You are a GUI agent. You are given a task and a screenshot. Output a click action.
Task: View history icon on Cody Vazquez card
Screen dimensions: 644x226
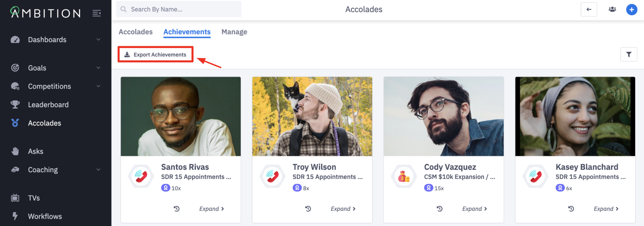pyautogui.click(x=439, y=209)
